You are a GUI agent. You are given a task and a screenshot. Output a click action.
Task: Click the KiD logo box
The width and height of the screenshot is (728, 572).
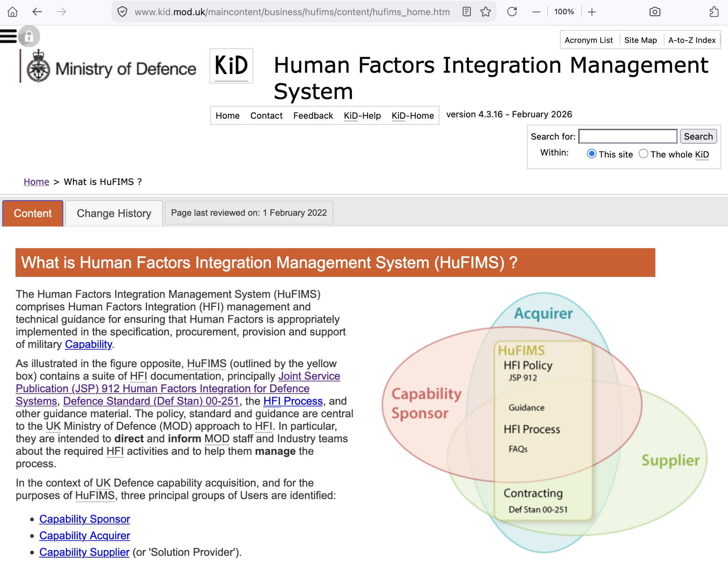pos(231,66)
